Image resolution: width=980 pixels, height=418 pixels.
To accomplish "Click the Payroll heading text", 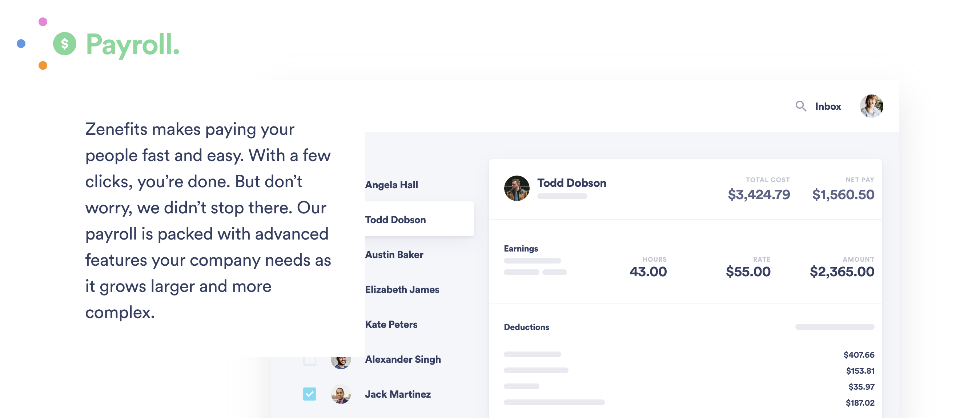I will click(132, 44).
